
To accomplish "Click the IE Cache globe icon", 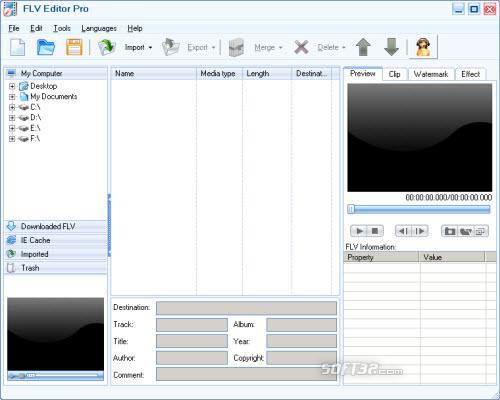I will coord(11,240).
